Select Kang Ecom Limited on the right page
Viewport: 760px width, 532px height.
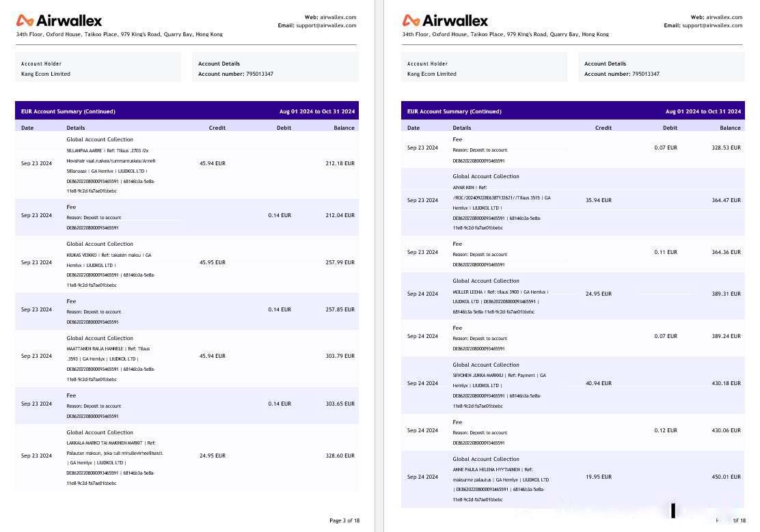pyautogui.click(x=432, y=74)
